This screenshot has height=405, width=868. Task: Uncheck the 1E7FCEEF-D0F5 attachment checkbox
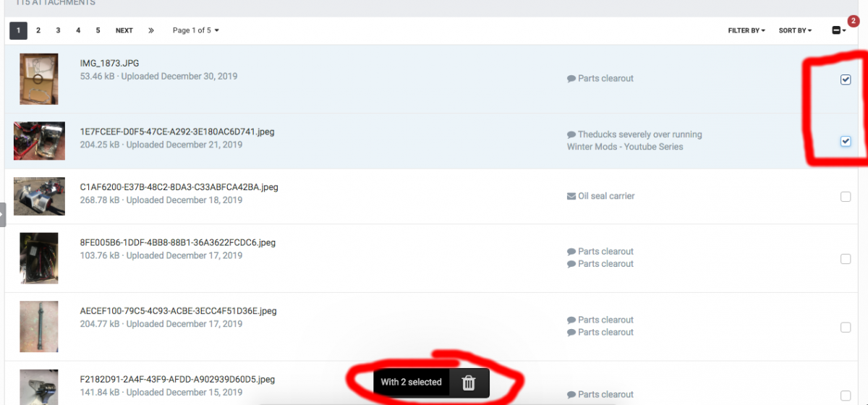(846, 141)
